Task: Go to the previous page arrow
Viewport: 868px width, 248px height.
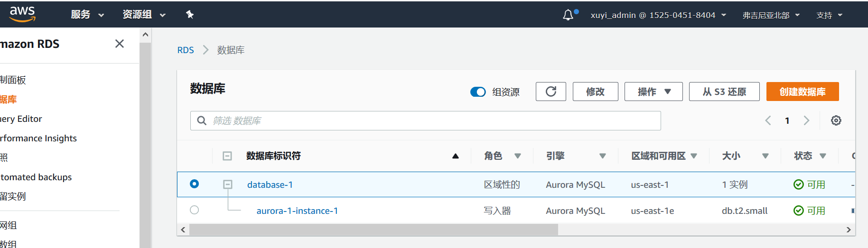Action: pos(768,120)
